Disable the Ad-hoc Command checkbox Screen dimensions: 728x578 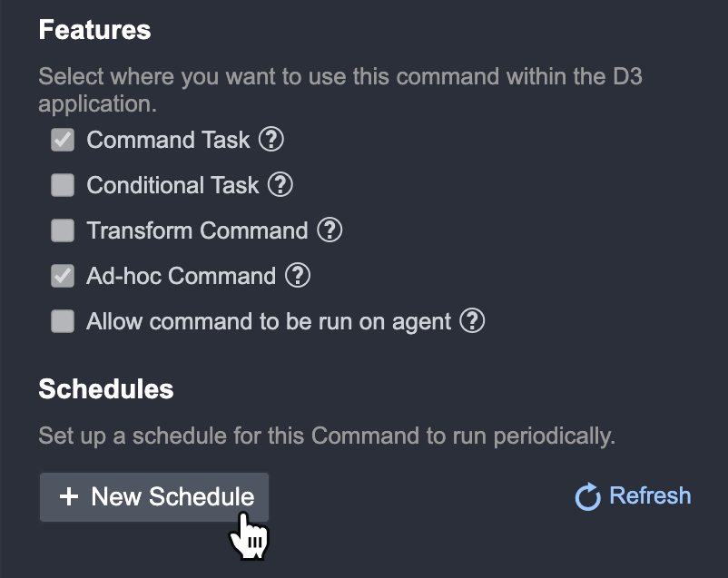[x=63, y=277]
